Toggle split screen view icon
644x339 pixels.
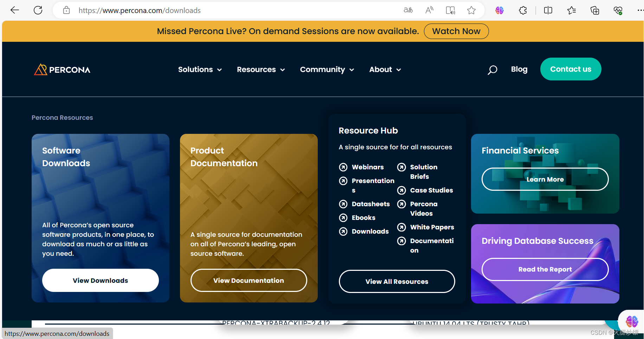pyautogui.click(x=548, y=10)
